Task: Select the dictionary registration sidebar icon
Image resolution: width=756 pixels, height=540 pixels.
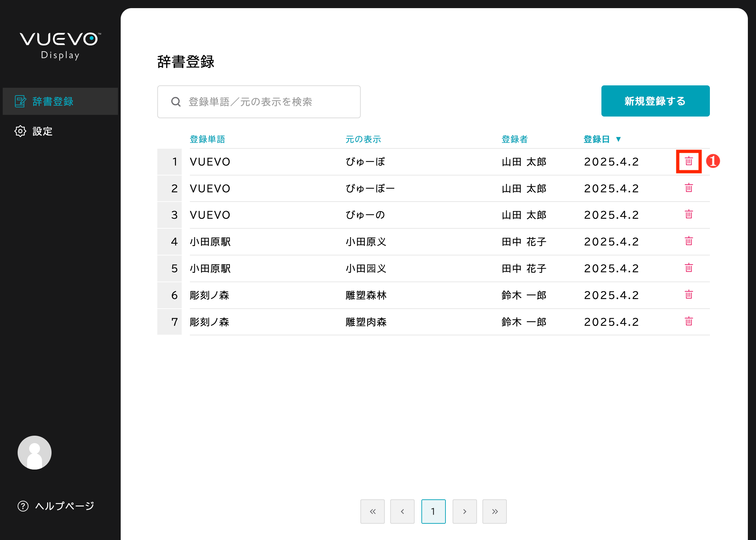Action: [20, 101]
